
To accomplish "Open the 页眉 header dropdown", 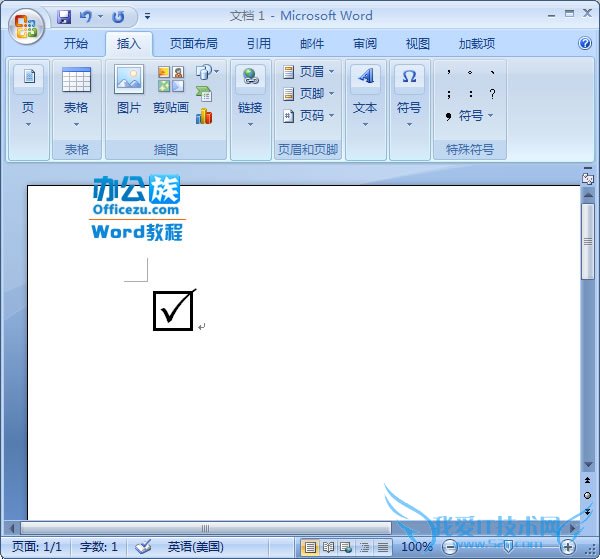I will click(308, 72).
